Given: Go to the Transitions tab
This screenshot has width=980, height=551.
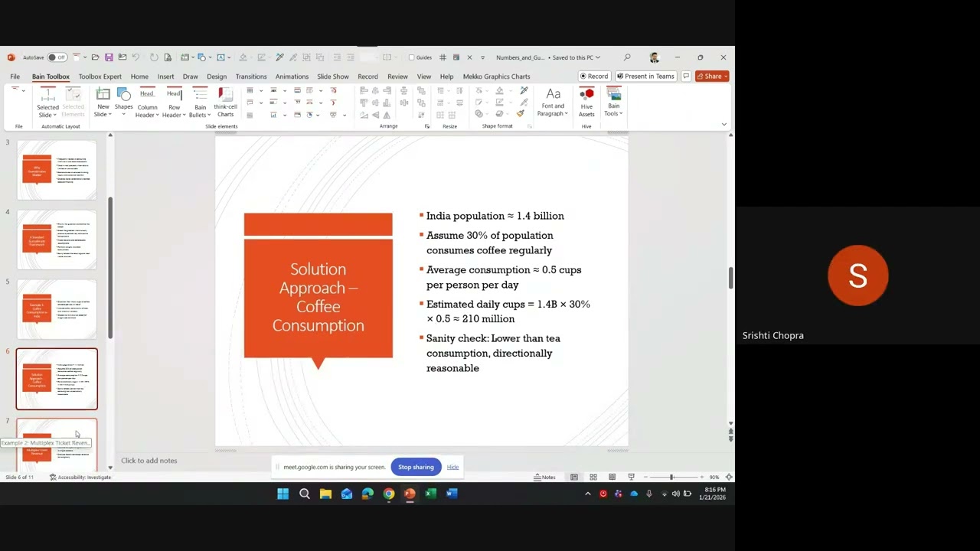Looking at the screenshot, I should 251,77.
